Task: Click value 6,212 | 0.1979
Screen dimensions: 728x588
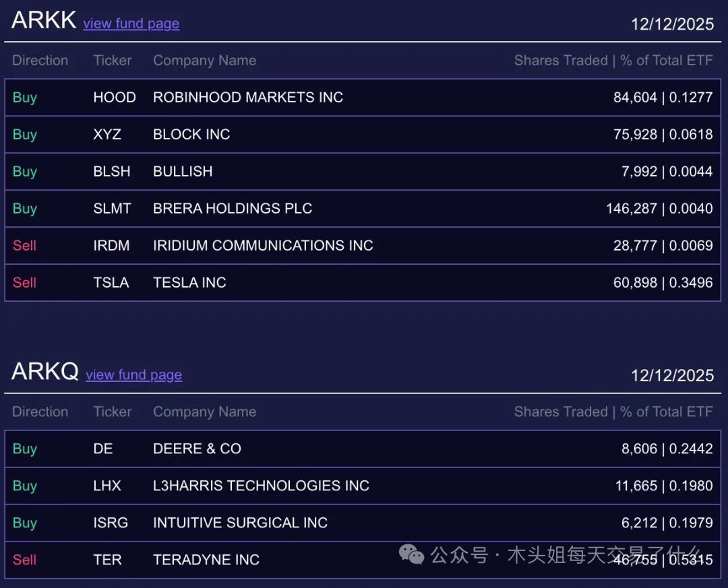Action: point(667,523)
